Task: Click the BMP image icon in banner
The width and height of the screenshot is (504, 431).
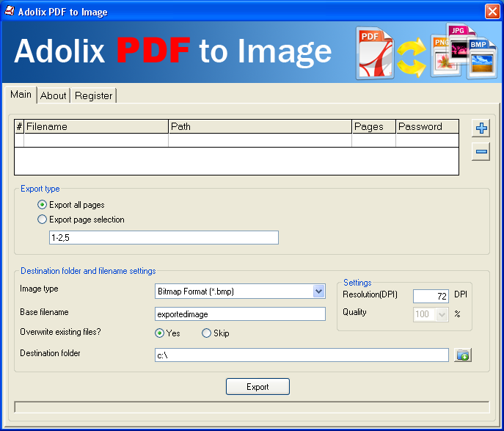Action: (x=481, y=58)
